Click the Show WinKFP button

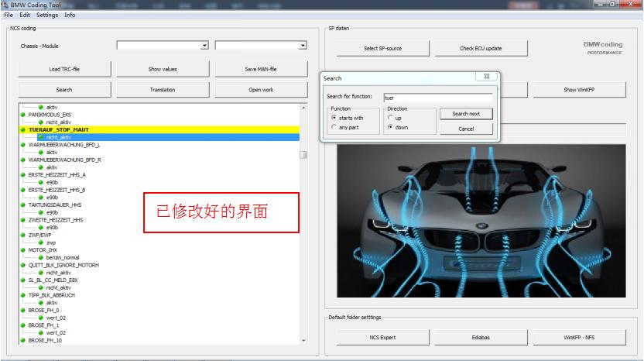pos(579,90)
